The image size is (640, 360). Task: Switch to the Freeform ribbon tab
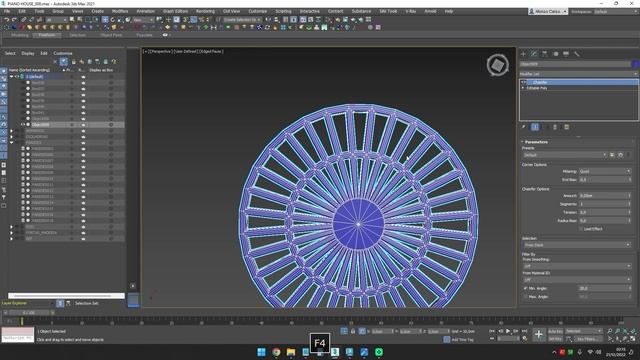pyautogui.click(x=47, y=35)
